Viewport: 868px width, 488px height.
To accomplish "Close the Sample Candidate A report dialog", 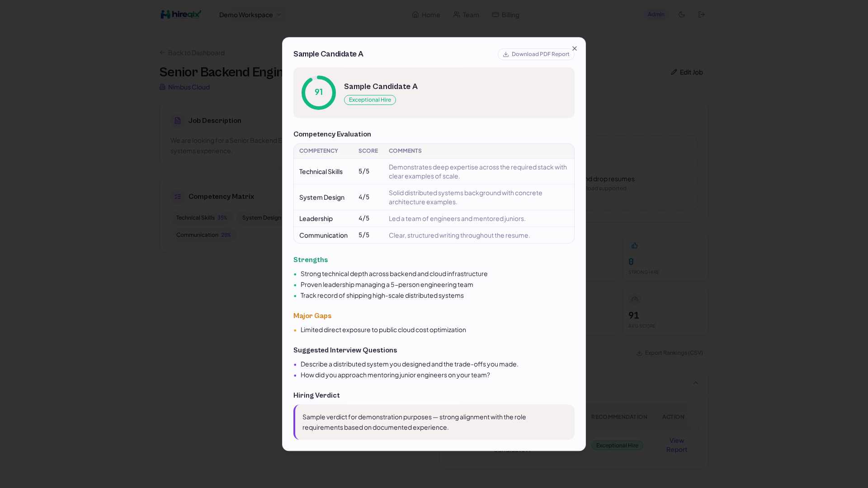I will point(575,48).
